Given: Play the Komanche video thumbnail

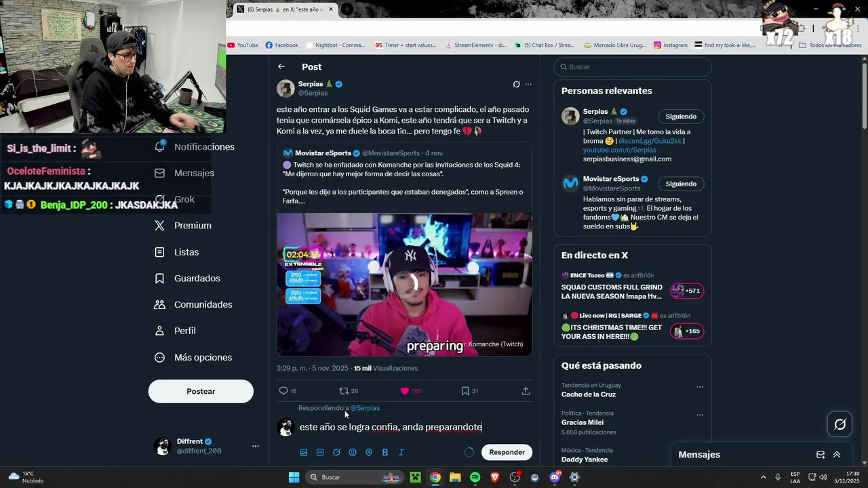Looking at the screenshot, I should [404, 285].
